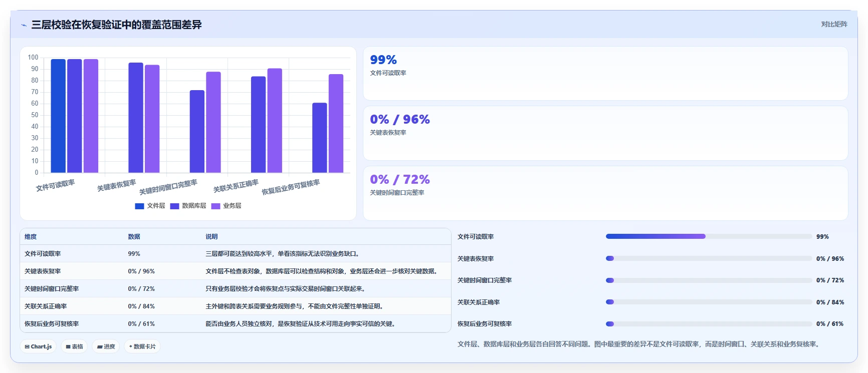The height and width of the screenshot is (373, 868).
Task: Click the description starting with 三层都可能达到较高水平
Action: 284,254
